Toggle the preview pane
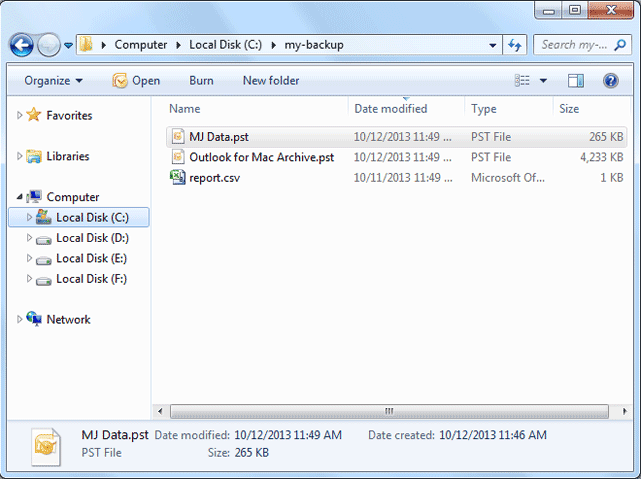Viewport: 642px width, 479px height. 576,81
